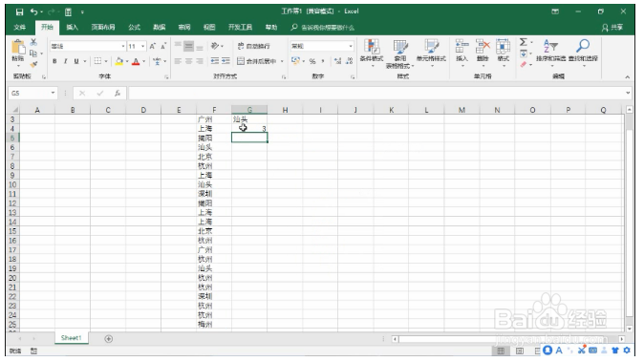The image size is (644, 362).
Task: Select the Sheet1 tab
Action: [71, 338]
